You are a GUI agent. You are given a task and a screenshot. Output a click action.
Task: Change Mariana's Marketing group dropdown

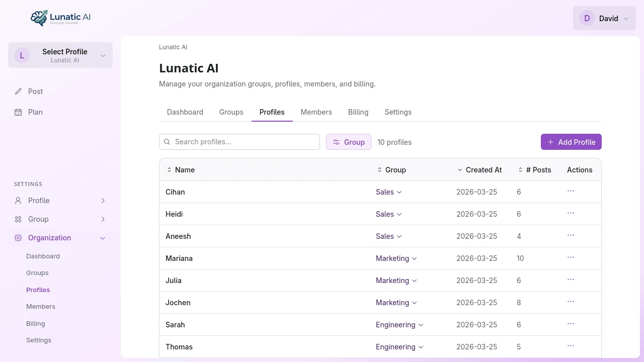(396, 258)
